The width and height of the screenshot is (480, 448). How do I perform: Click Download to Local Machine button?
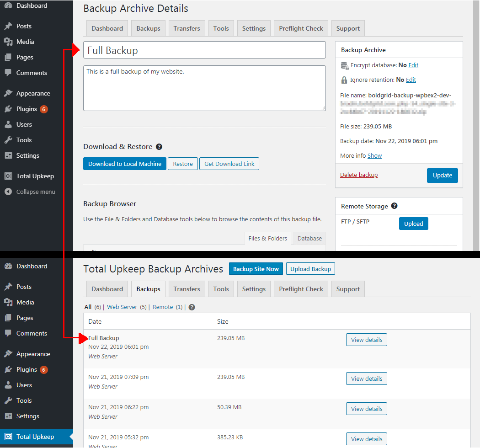125,164
